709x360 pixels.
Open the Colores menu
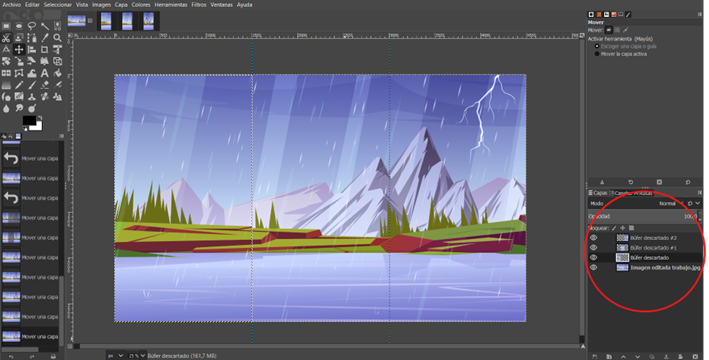coord(141,5)
